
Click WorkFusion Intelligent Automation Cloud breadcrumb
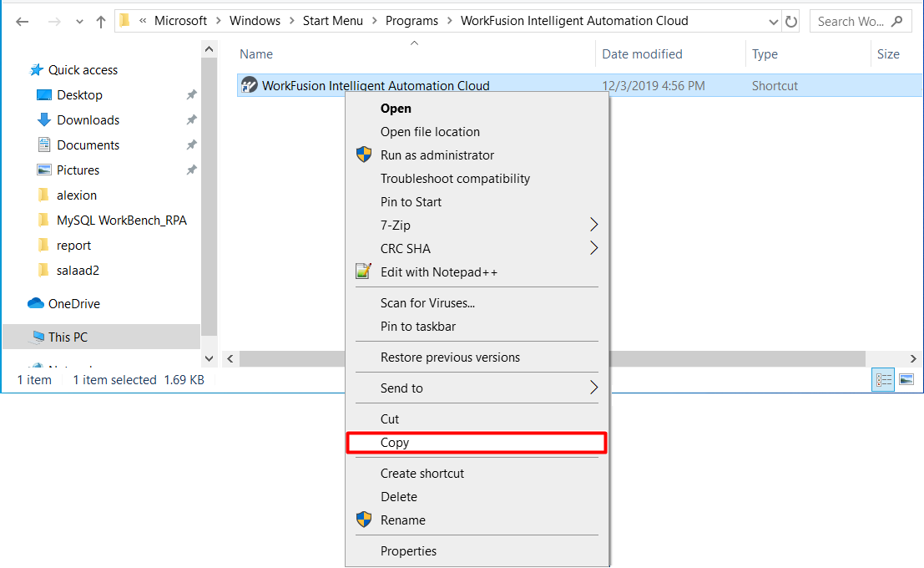click(x=574, y=21)
